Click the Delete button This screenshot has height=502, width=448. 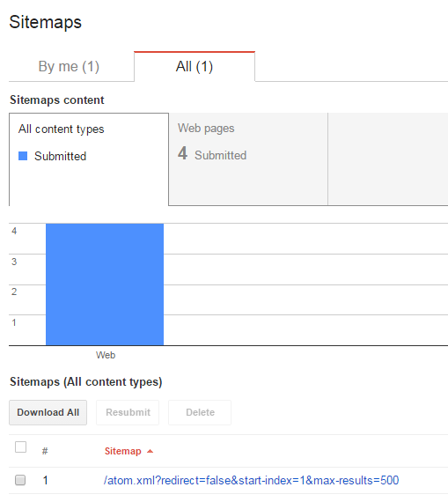coord(200,412)
